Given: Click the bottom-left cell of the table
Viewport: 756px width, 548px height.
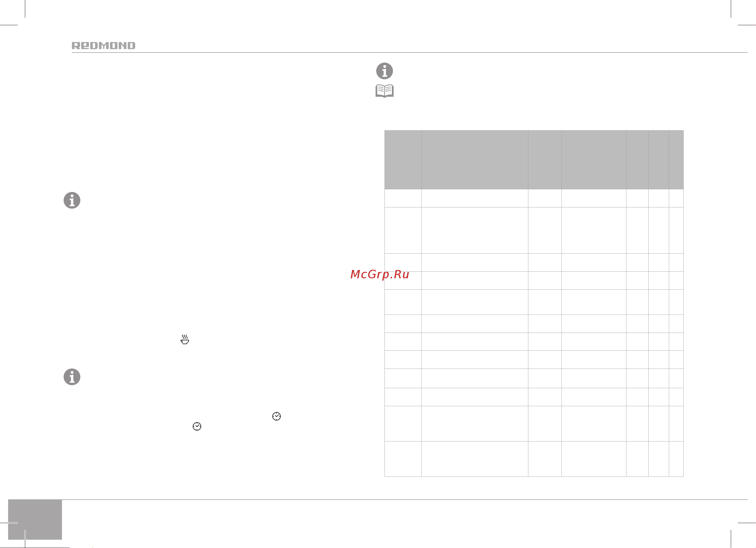Looking at the screenshot, I should pyautogui.click(x=403, y=459).
